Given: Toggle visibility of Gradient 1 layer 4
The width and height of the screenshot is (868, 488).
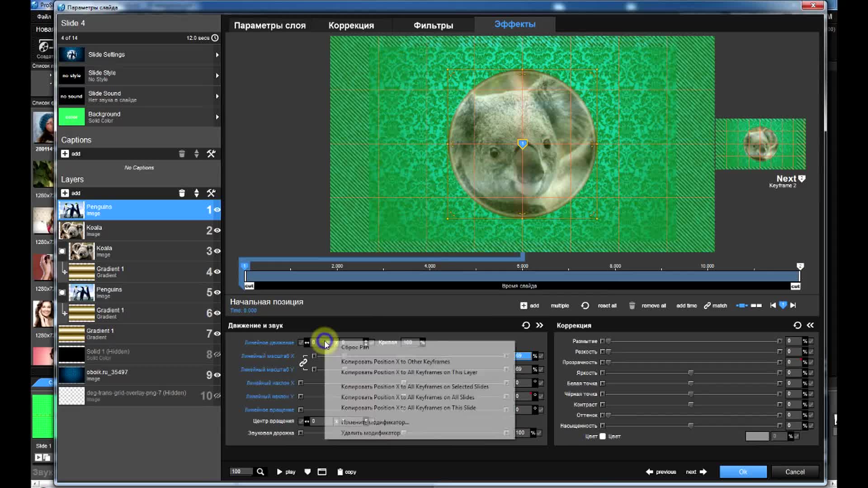Looking at the screenshot, I should click(217, 272).
